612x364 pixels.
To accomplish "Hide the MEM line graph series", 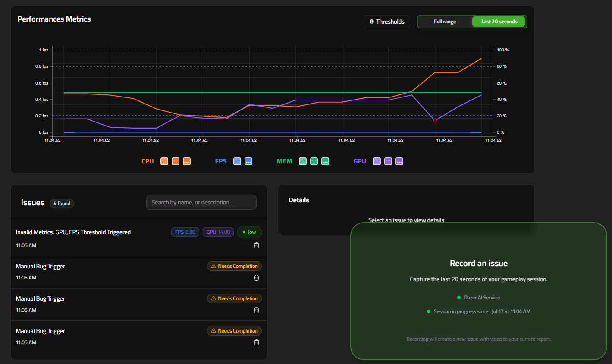I will pos(303,161).
